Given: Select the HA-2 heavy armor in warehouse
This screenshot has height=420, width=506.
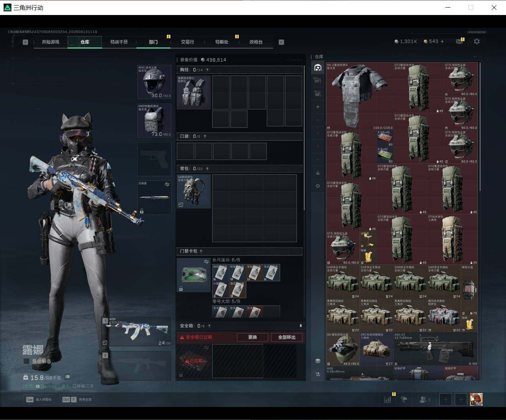Looking at the screenshot, I should tap(360, 96).
